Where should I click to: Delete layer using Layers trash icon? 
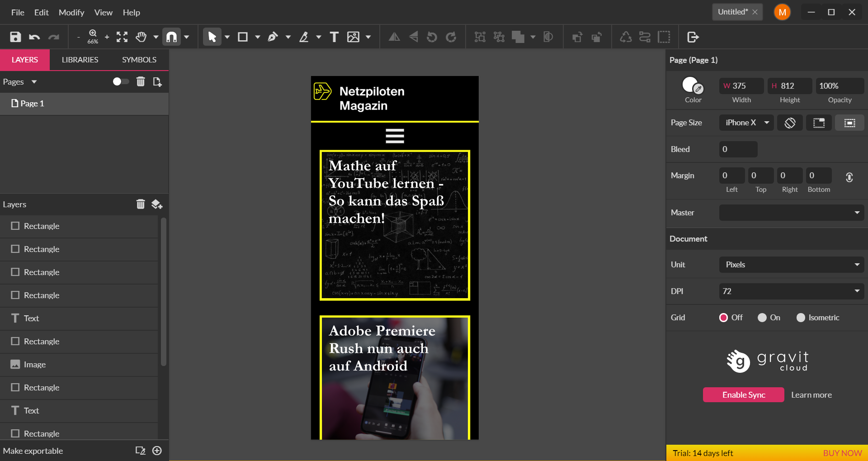(141, 204)
